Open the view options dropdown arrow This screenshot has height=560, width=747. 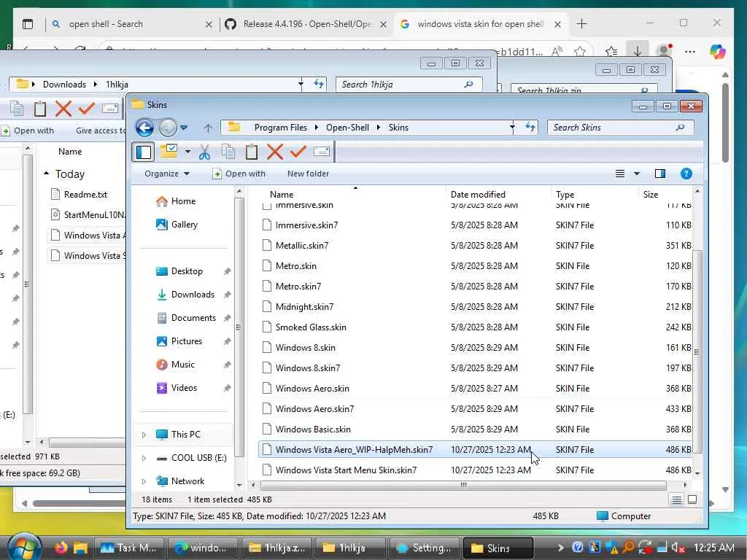click(x=636, y=174)
